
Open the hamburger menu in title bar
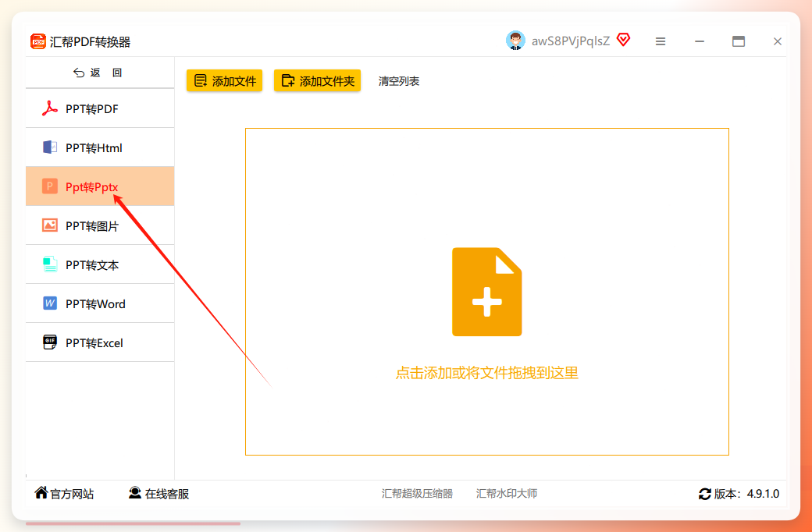click(x=661, y=41)
